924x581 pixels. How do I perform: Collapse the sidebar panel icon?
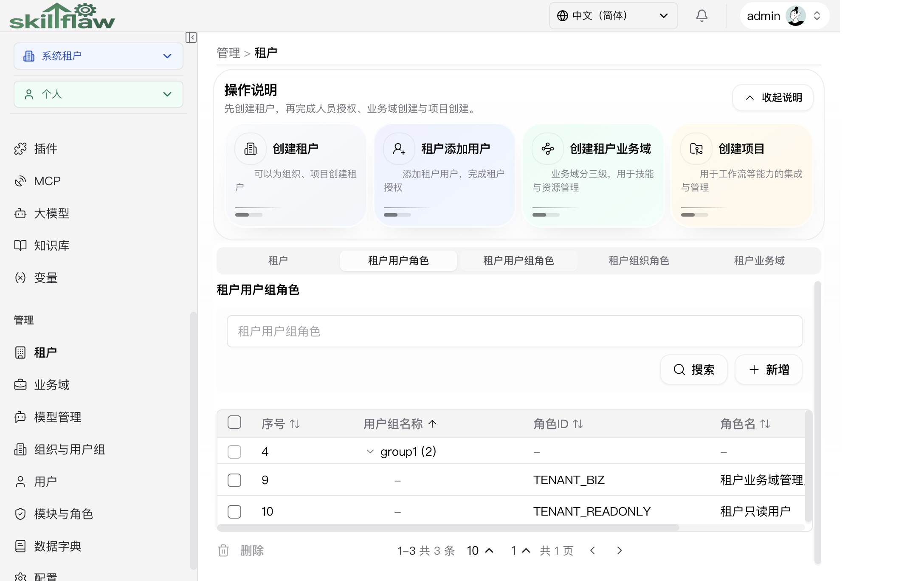pyautogui.click(x=191, y=37)
